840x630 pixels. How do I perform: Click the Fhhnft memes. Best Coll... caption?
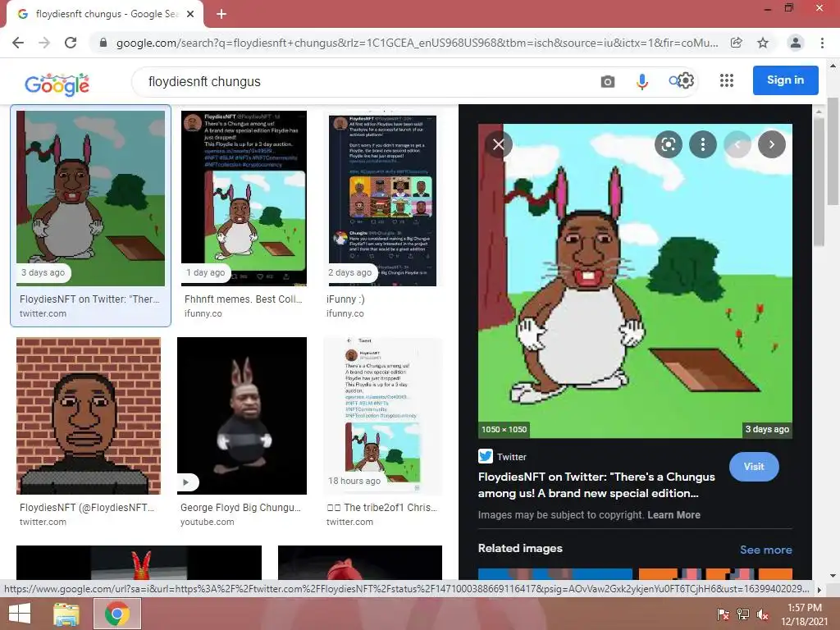(243, 299)
